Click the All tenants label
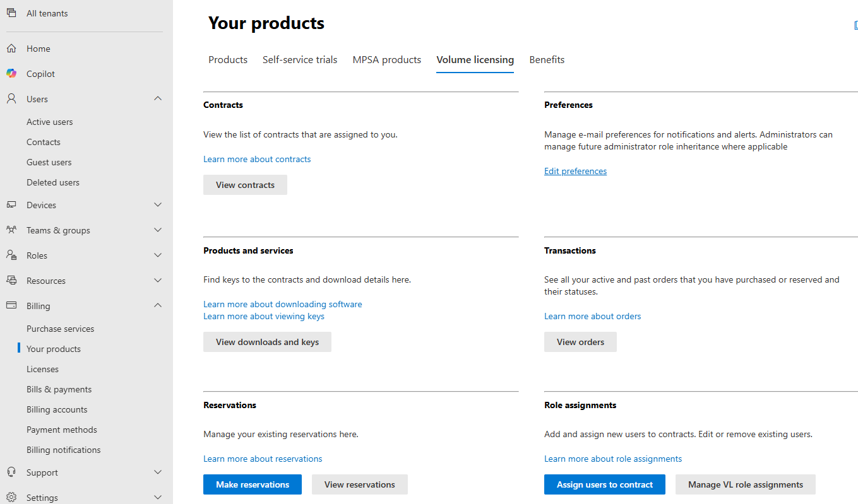Screen dimensions: 858x504 point(47,13)
